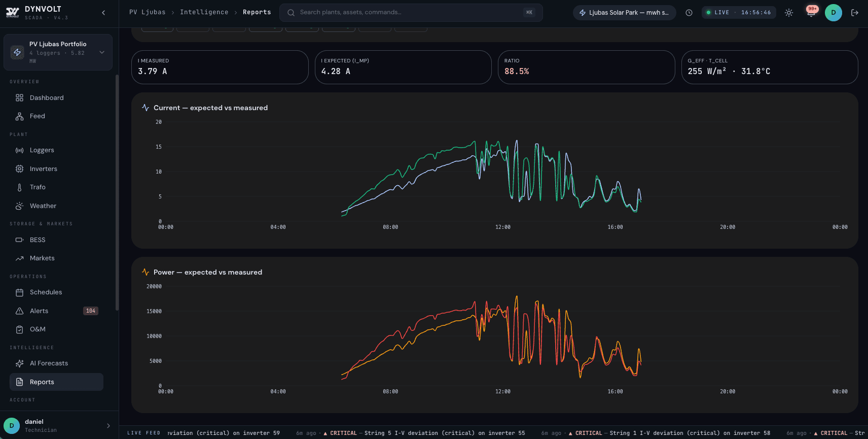Open the Trafo page
Image resolution: width=868 pixels, height=439 pixels.
tap(56, 187)
